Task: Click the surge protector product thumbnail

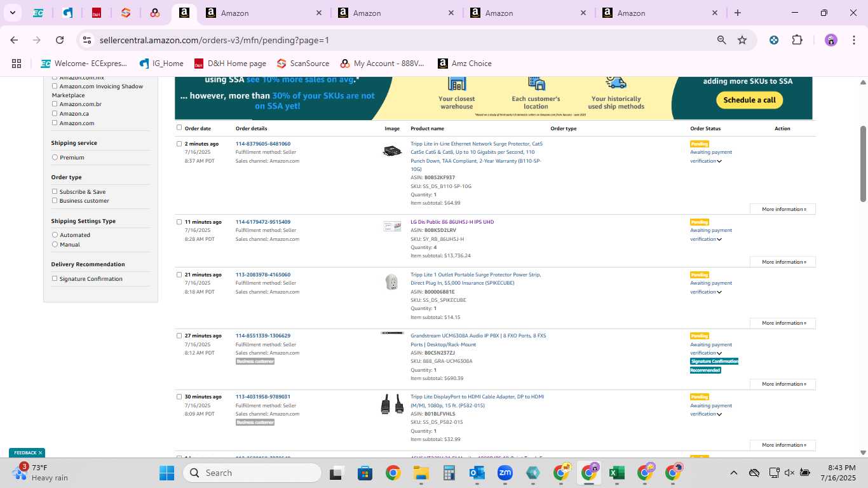Action: [x=392, y=151]
